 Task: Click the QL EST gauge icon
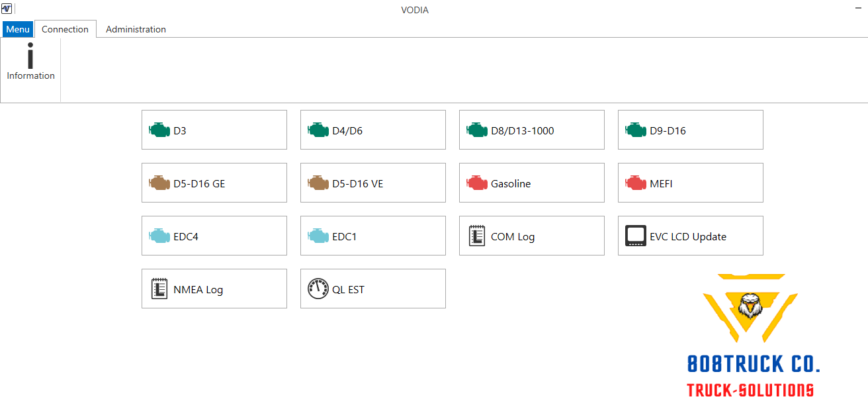pos(318,289)
